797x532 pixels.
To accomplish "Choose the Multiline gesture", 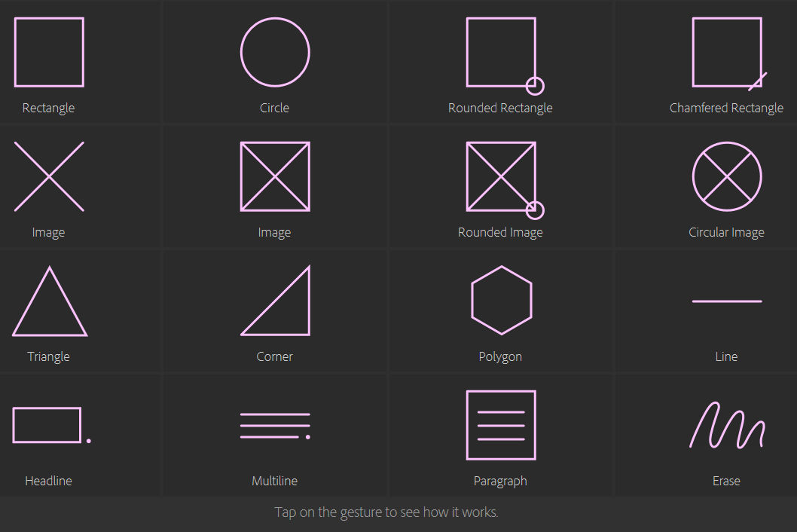I will pyautogui.click(x=275, y=426).
